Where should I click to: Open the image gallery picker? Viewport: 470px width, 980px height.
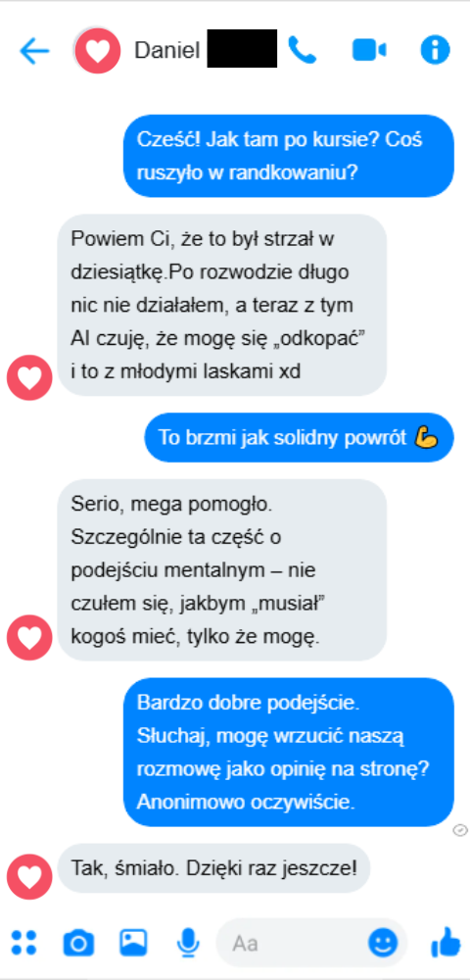click(133, 943)
